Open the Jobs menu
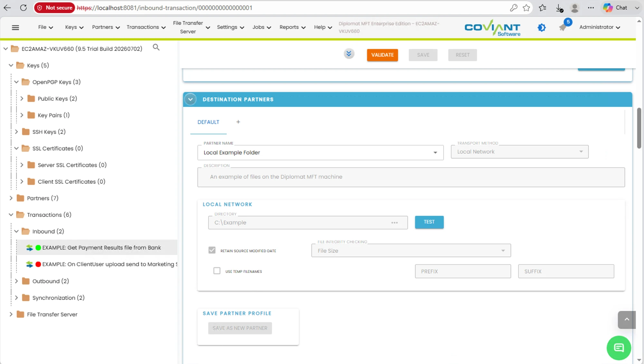 coord(261,27)
